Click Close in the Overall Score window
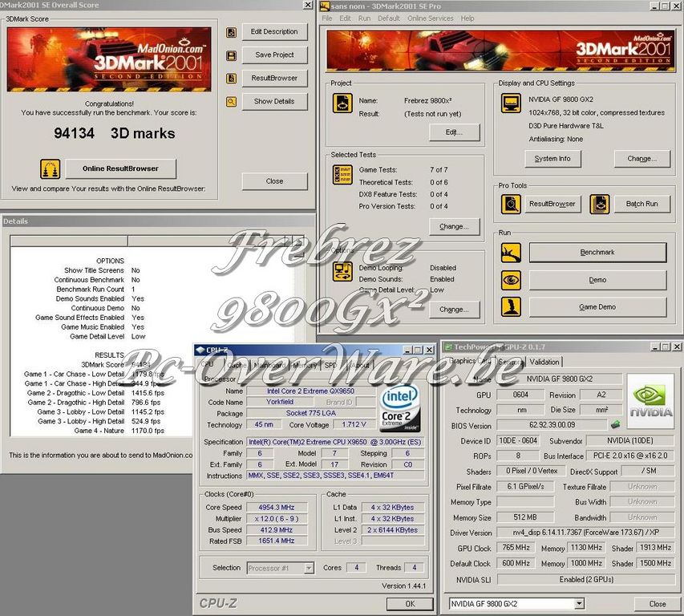 pyautogui.click(x=274, y=181)
